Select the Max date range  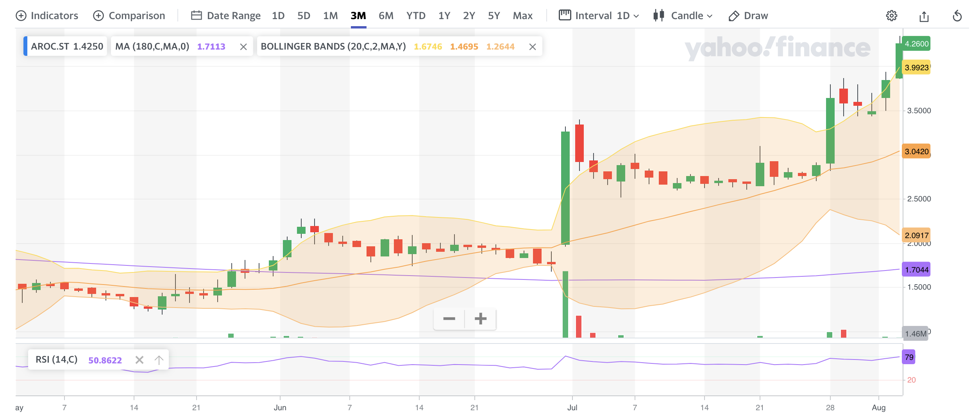coord(522,16)
